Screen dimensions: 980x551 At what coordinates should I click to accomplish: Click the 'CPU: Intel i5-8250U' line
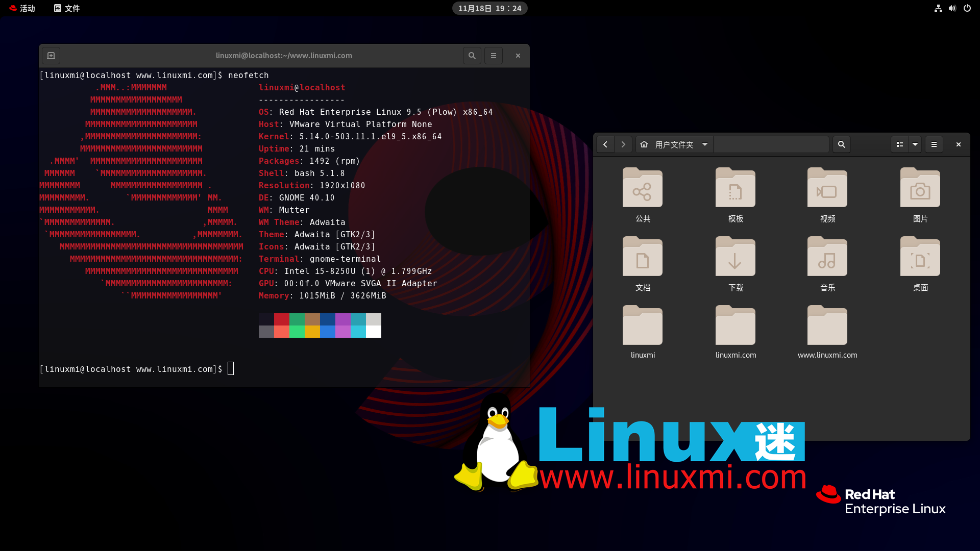(345, 271)
